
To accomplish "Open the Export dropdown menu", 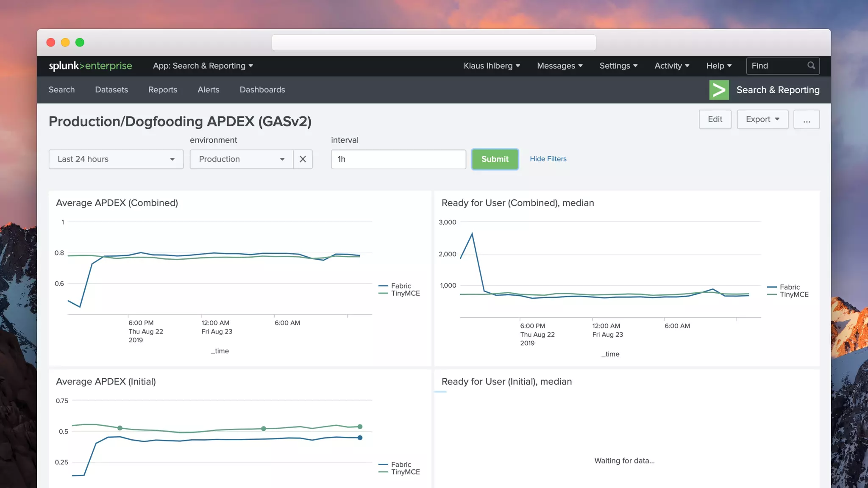I will click(762, 119).
